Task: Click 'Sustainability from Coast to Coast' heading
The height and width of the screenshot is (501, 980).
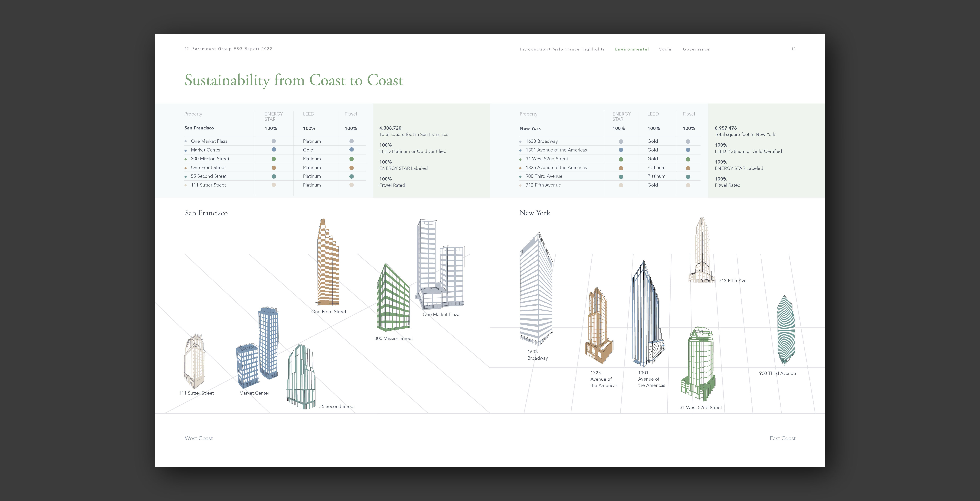Action: pyautogui.click(x=294, y=80)
